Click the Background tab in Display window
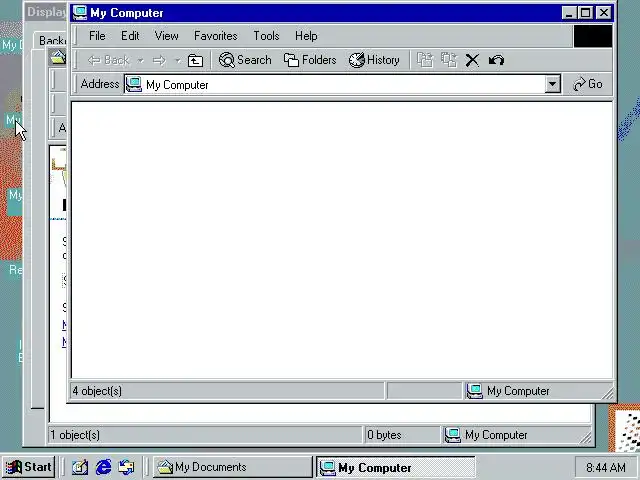Image resolution: width=640 pixels, height=480 pixels. (52, 40)
